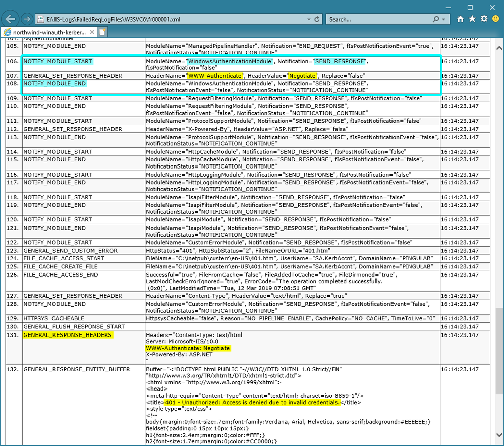Refresh the fr000001.xml page
Viewport: 504px width, 446px height.
tap(317, 19)
